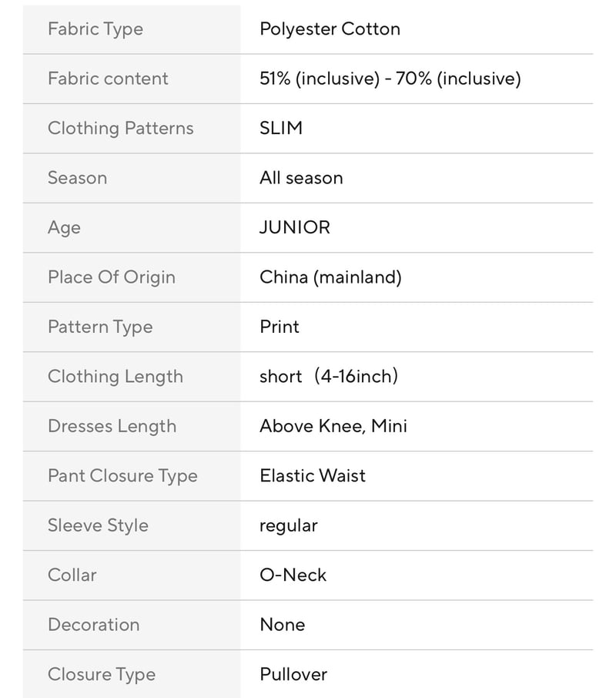The width and height of the screenshot is (616, 698).
Task: Select the short (4-16inch) value
Action: coord(329,377)
